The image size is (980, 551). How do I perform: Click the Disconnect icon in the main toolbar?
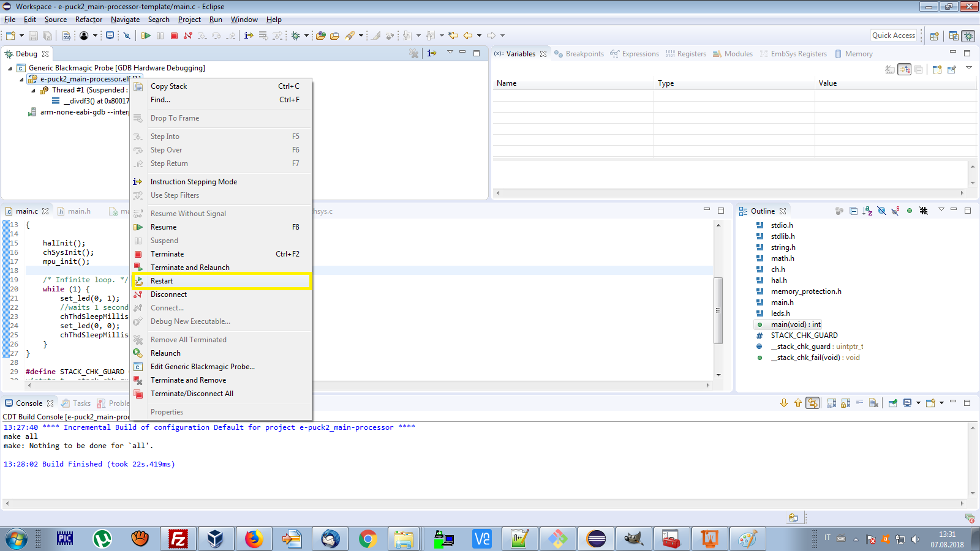point(188,36)
